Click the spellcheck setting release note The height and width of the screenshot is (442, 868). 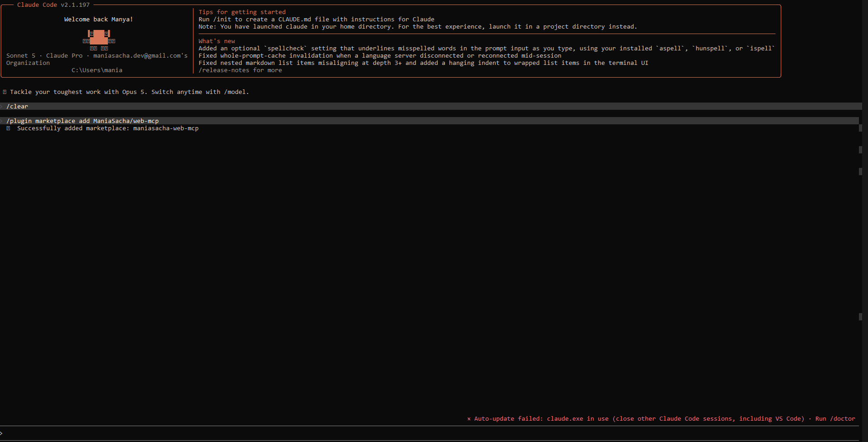(487, 49)
